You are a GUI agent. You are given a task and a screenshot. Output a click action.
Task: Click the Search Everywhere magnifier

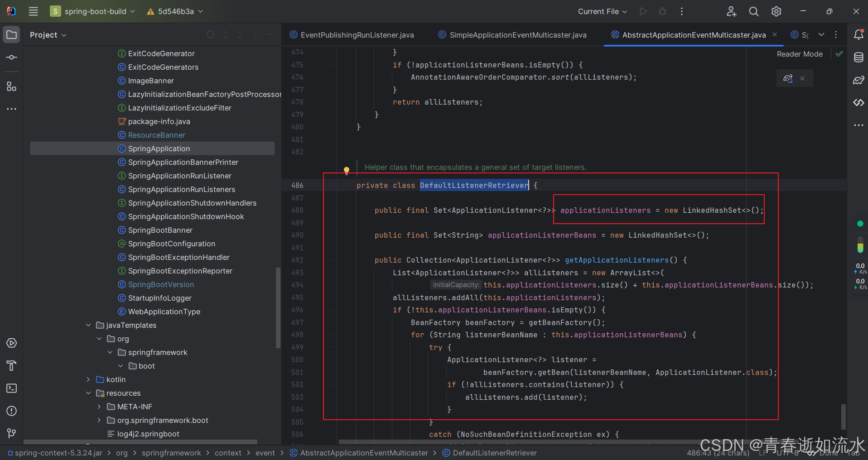[x=754, y=11]
